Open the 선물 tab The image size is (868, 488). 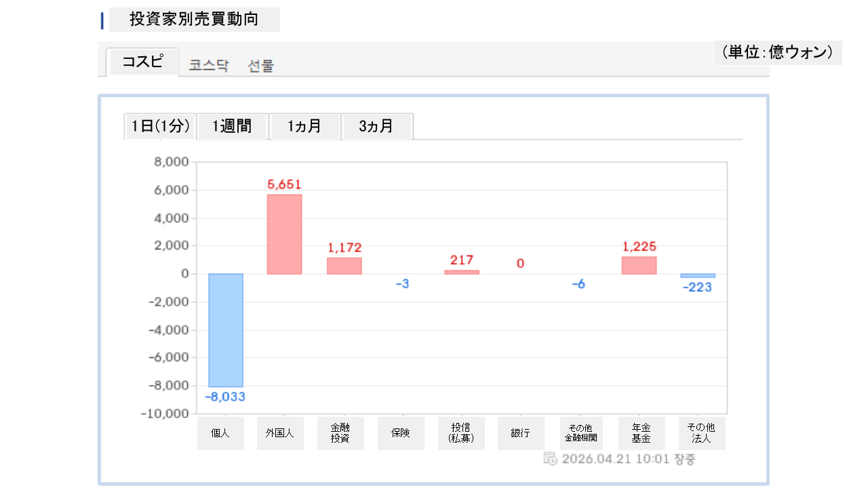pyautogui.click(x=261, y=66)
